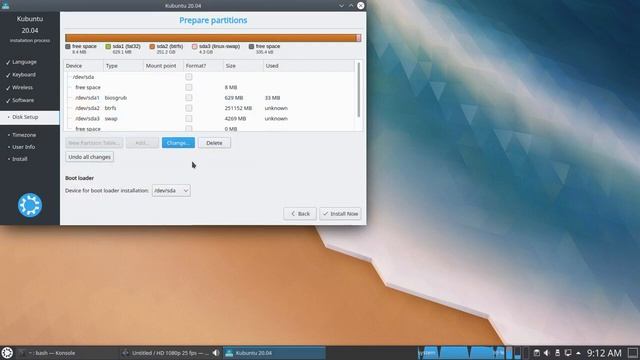Click the Show Desktop button at the taskbar end
The width and height of the screenshot is (640, 360).
(633, 353)
